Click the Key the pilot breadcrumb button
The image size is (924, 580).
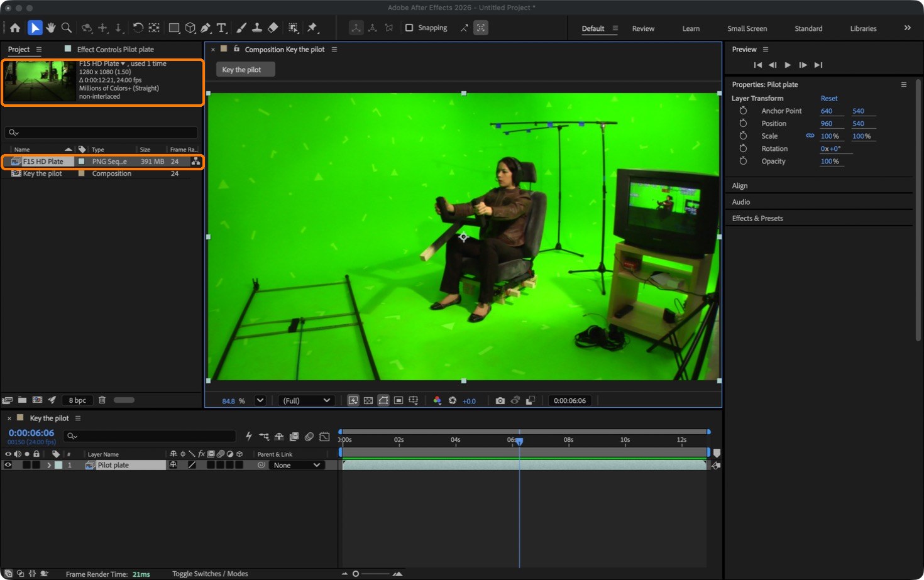tap(245, 70)
